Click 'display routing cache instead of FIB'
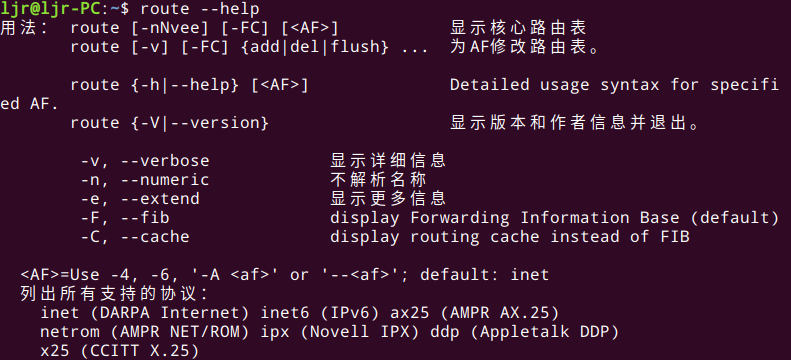Image resolution: width=791 pixels, height=360 pixels. tap(510, 237)
